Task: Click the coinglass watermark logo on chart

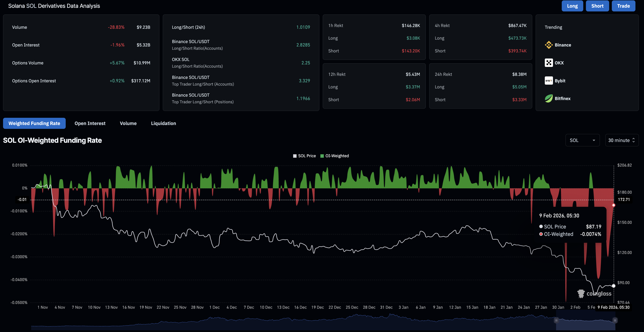Action: [581, 294]
